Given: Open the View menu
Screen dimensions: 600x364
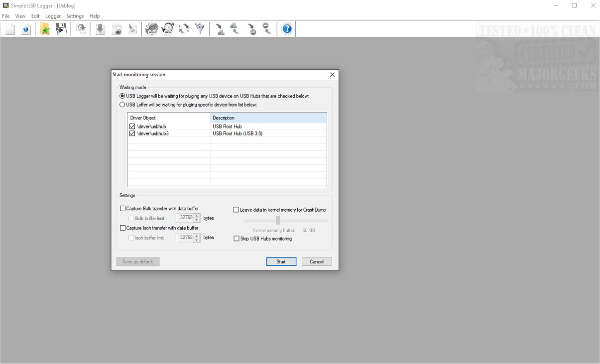Looking at the screenshot, I should (x=20, y=16).
